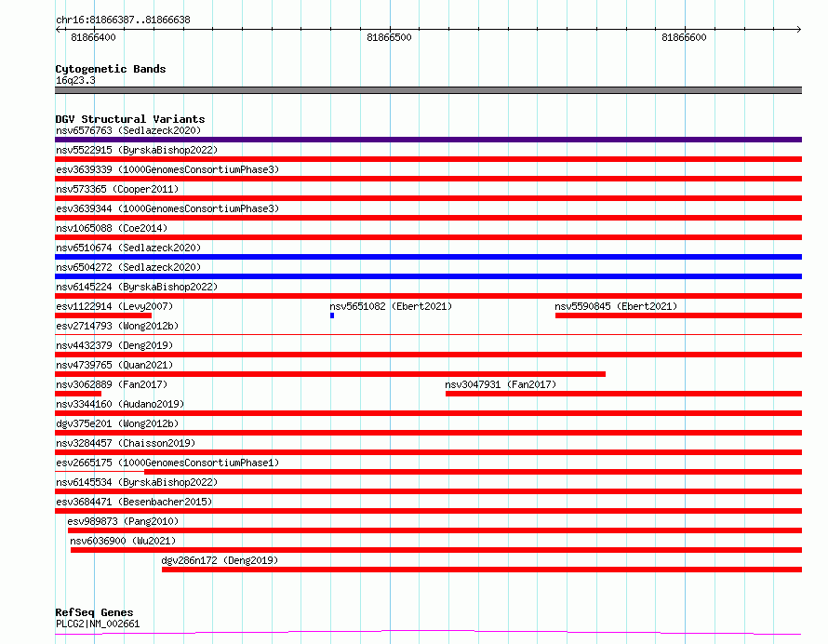
Task: Click blue bar under nsv6504272
Action: [428, 276]
